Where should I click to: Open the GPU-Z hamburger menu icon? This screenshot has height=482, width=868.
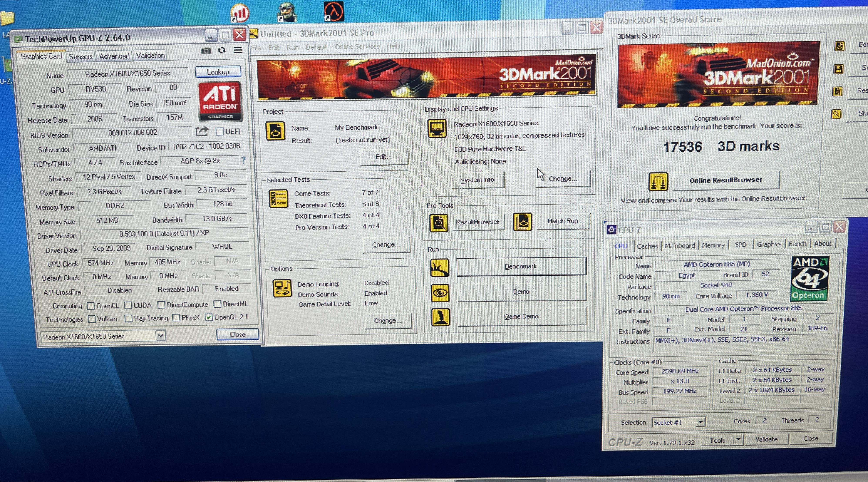(x=238, y=50)
